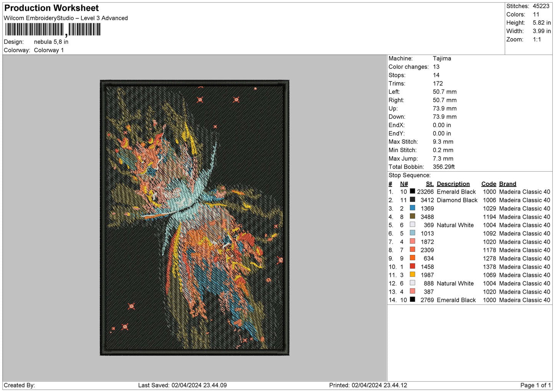Click stitch count '2769' in row 14

pos(427,300)
